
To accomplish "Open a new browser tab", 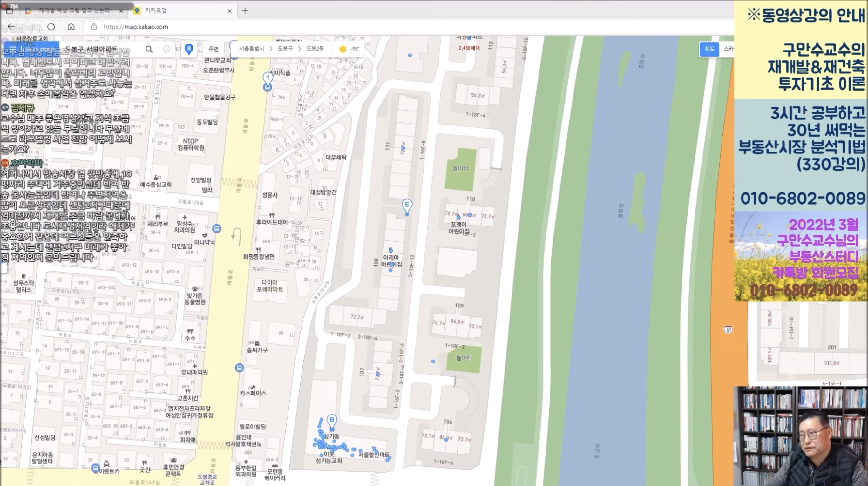I will (x=245, y=11).
